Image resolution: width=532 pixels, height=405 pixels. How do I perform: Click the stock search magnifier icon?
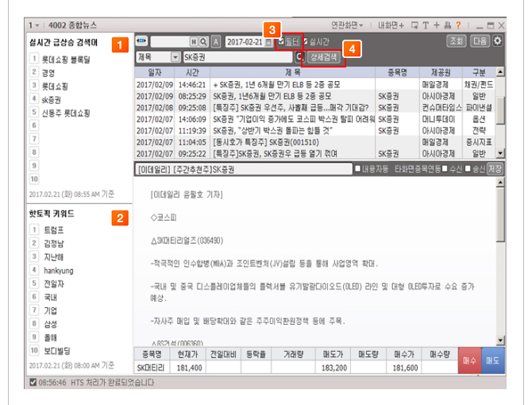(204, 41)
